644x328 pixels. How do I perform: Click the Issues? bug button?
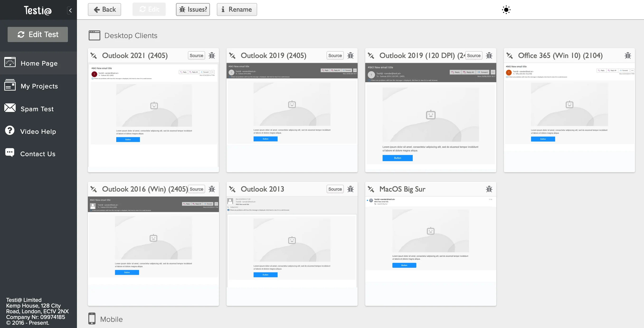[x=193, y=10]
